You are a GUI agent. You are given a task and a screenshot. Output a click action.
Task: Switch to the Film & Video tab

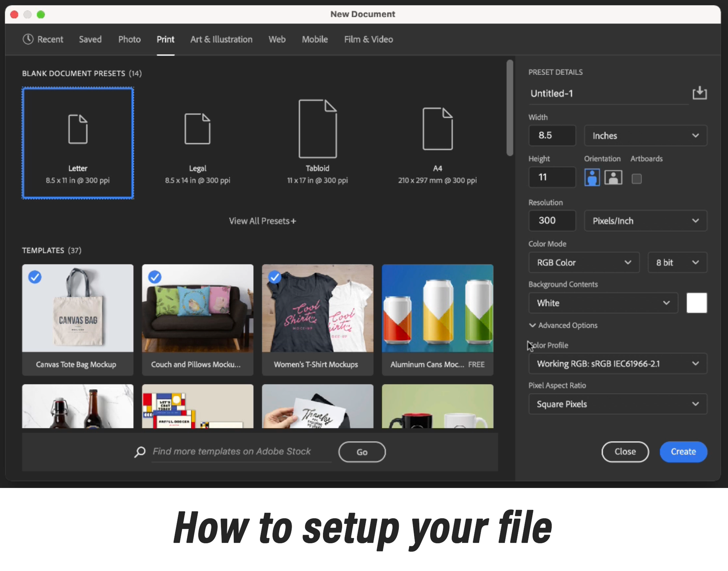[x=368, y=39]
